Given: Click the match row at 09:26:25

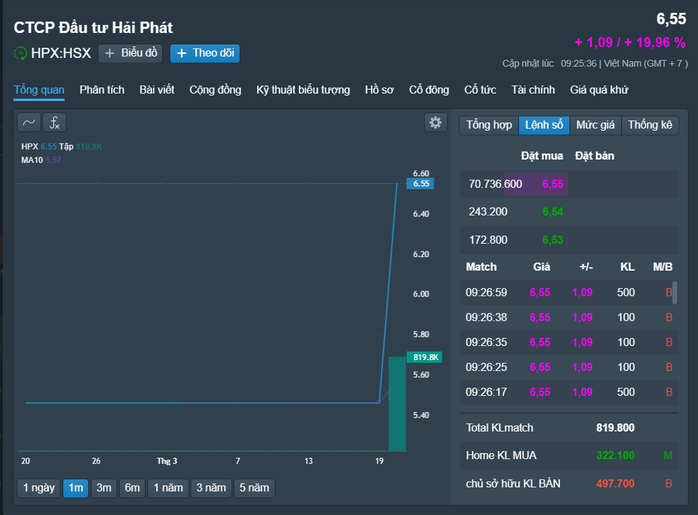Looking at the screenshot, I should tap(568, 367).
